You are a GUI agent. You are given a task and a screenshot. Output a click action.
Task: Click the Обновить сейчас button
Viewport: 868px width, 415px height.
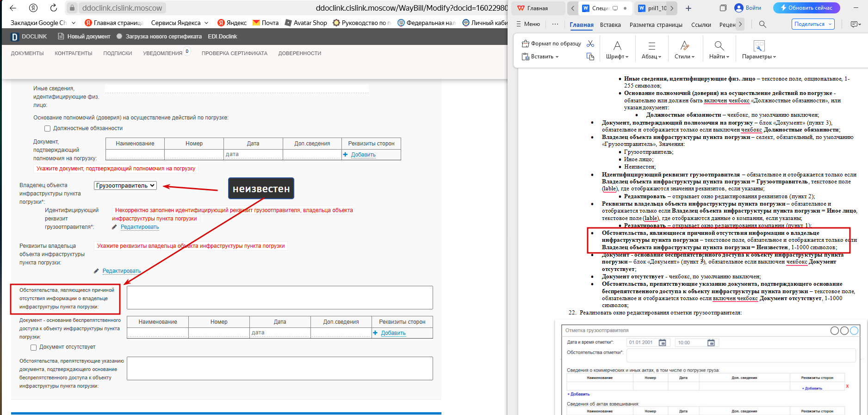806,8
